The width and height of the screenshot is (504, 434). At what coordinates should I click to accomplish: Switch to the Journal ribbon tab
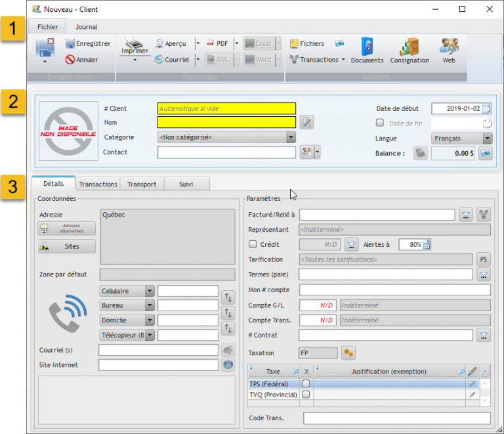(x=86, y=27)
